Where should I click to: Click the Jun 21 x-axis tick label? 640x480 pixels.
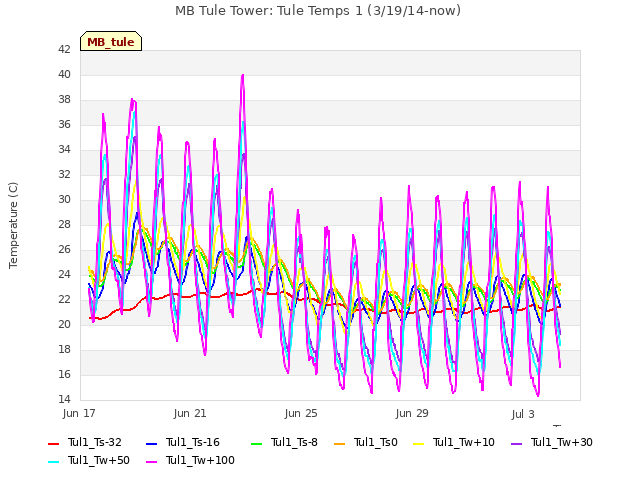click(190, 413)
